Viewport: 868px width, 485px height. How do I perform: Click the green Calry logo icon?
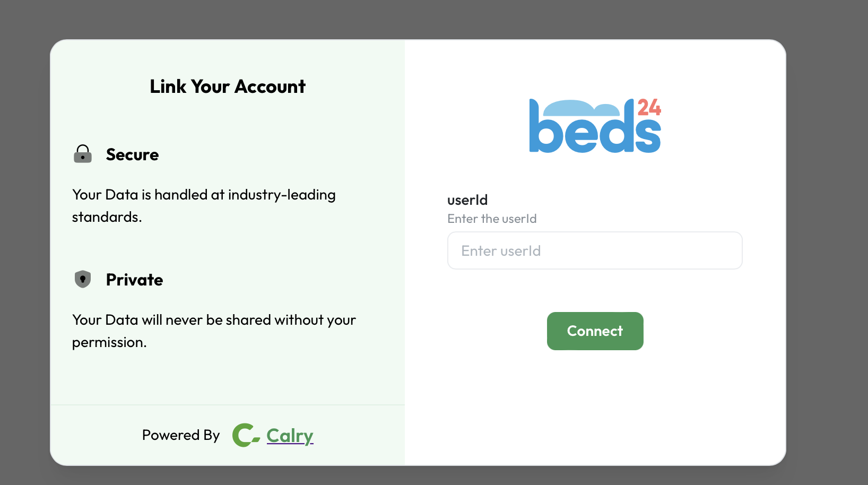[244, 435]
